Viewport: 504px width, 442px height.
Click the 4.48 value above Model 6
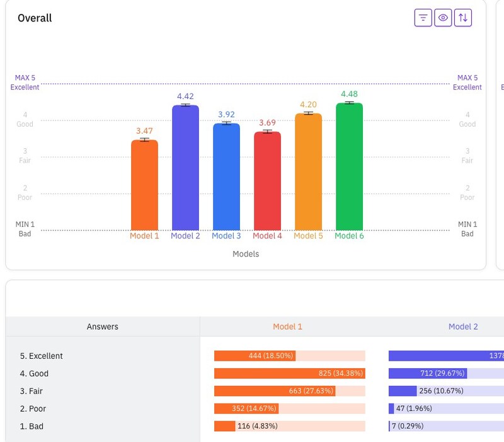point(350,94)
